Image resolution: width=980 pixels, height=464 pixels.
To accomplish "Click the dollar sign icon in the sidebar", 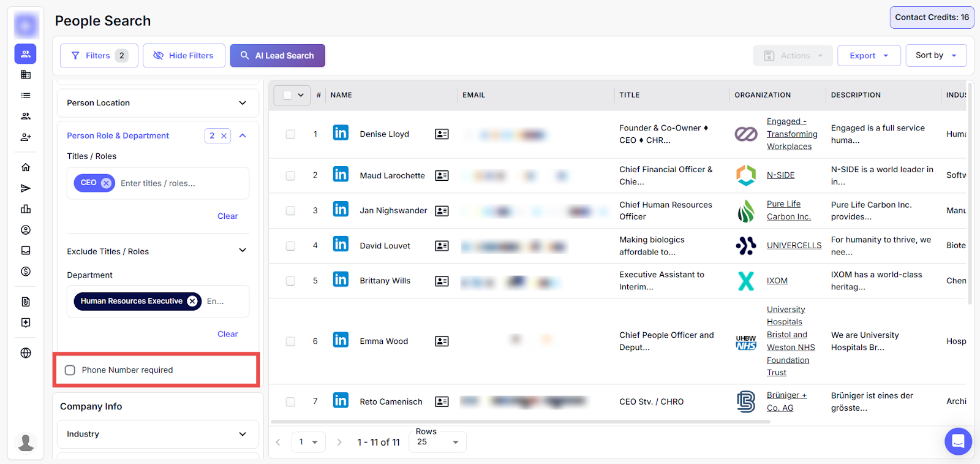I will pyautogui.click(x=26, y=272).
